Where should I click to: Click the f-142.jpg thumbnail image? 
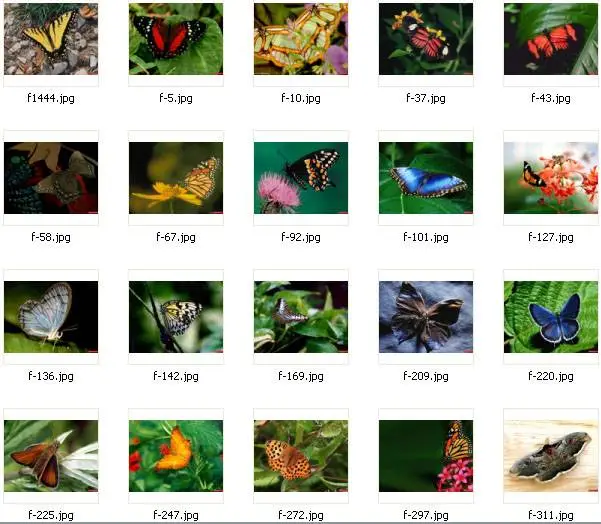coord(176,317)
